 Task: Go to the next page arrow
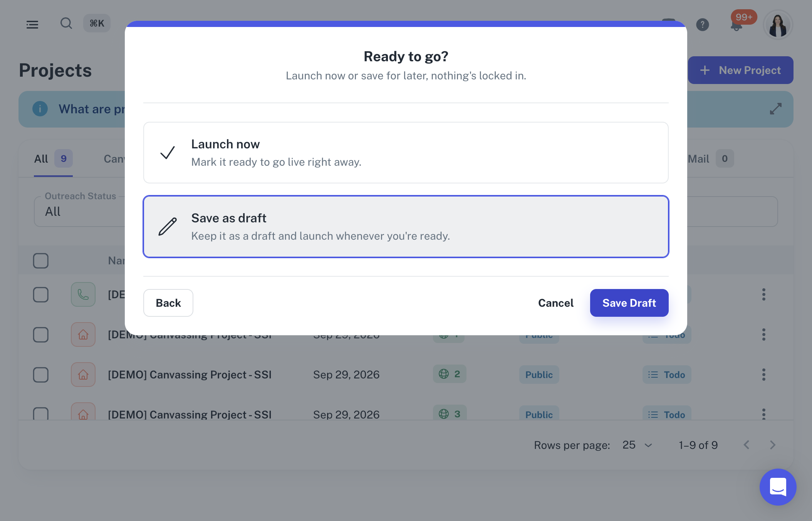click(773, 445)
